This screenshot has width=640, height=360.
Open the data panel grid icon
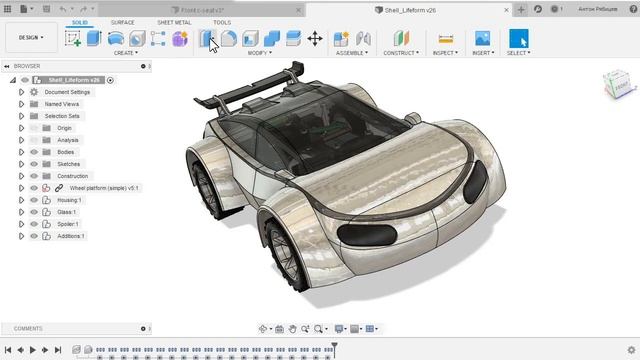pyautogui.click(x=7, y=9)
